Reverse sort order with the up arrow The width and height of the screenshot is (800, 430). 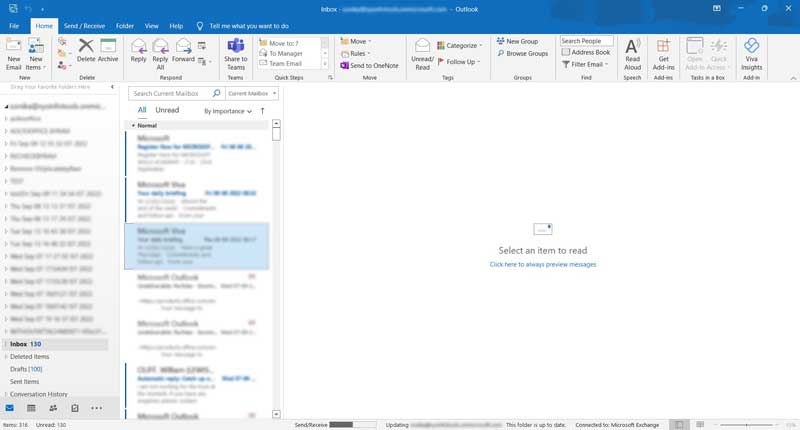click(x=262, y=111)
